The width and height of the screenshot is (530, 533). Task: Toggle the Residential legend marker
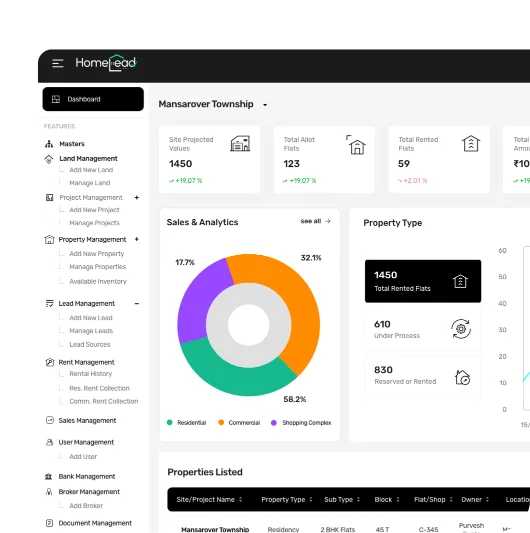point(170,423)
